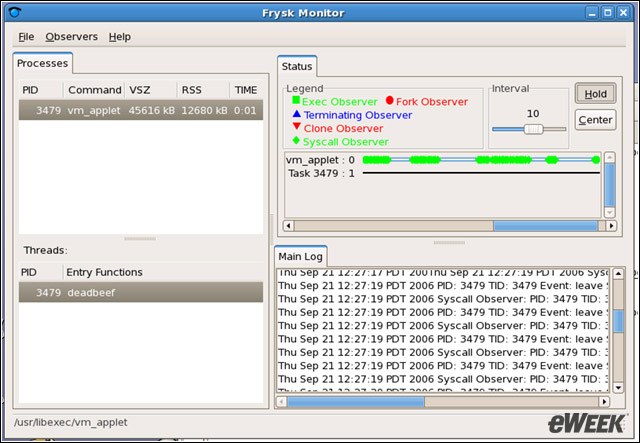640x443 pixels.
Task: Maximize the Frysk Monitor window
Action: (x=607, y=13)
